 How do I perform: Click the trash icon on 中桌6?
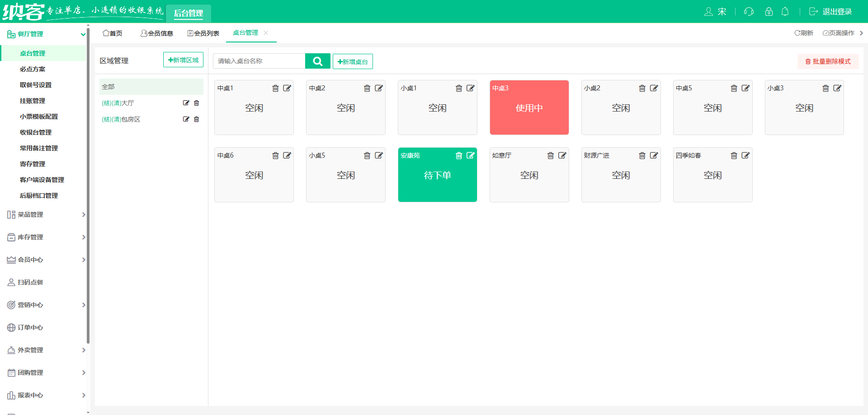275,155
